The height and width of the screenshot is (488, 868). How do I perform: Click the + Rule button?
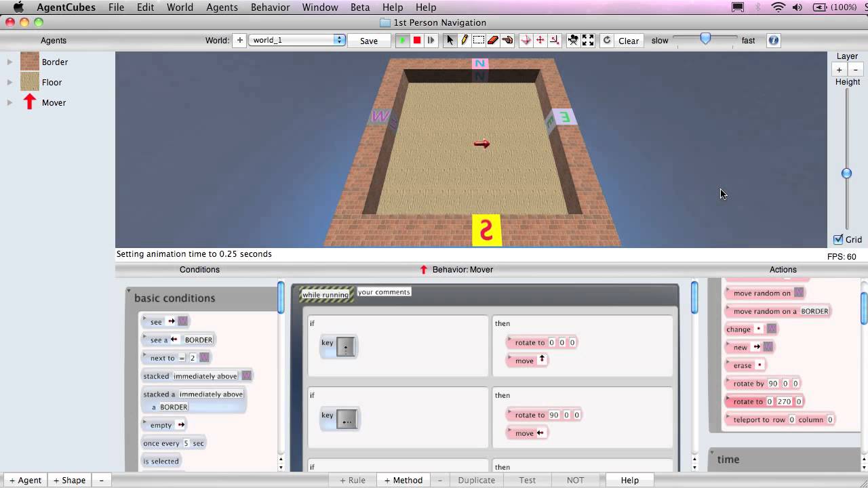point(353,480)
